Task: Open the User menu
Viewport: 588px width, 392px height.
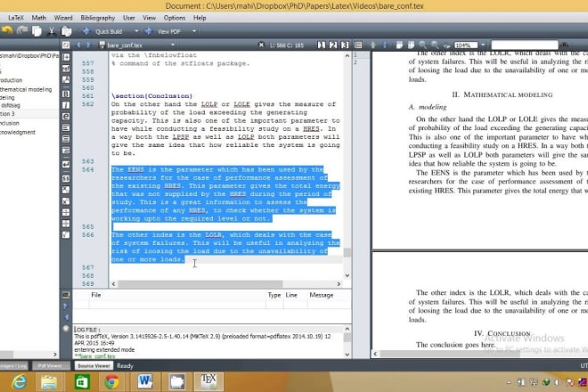Action: click(x=129, y=18)
